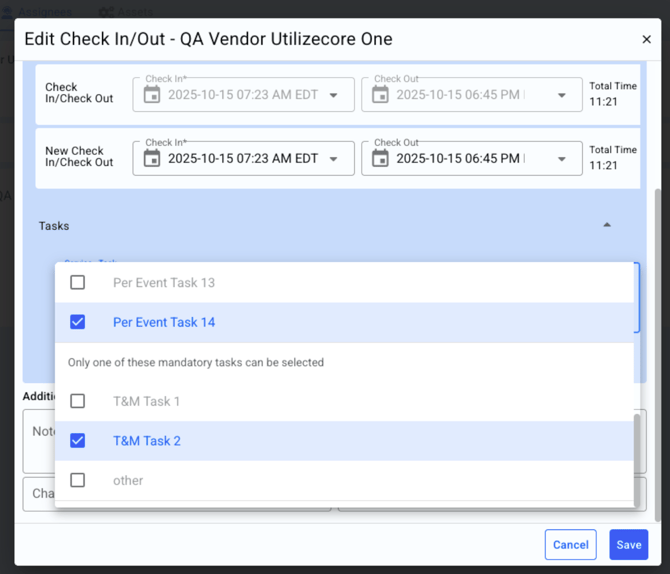Collapse the Tasks section arrow
Viewport: 670px width, 574px height.
[x=607, y=226]
